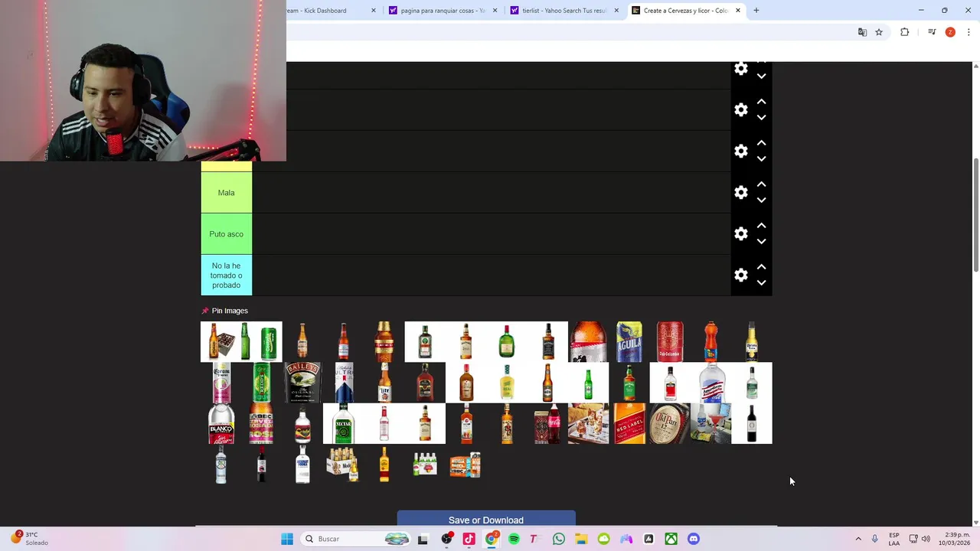Open Discord from the taskbar
Viewport: 980px width, 551px height.
[694, 539]
